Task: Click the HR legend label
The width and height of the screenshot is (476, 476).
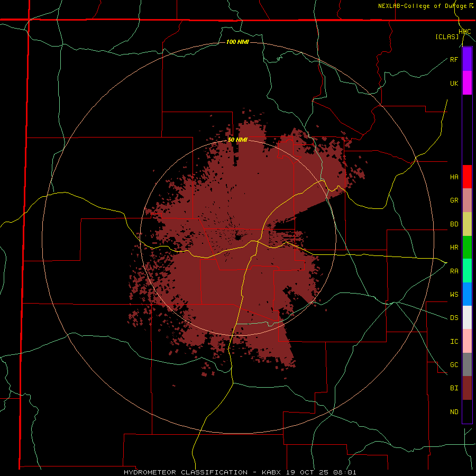Action: (454, 248)
